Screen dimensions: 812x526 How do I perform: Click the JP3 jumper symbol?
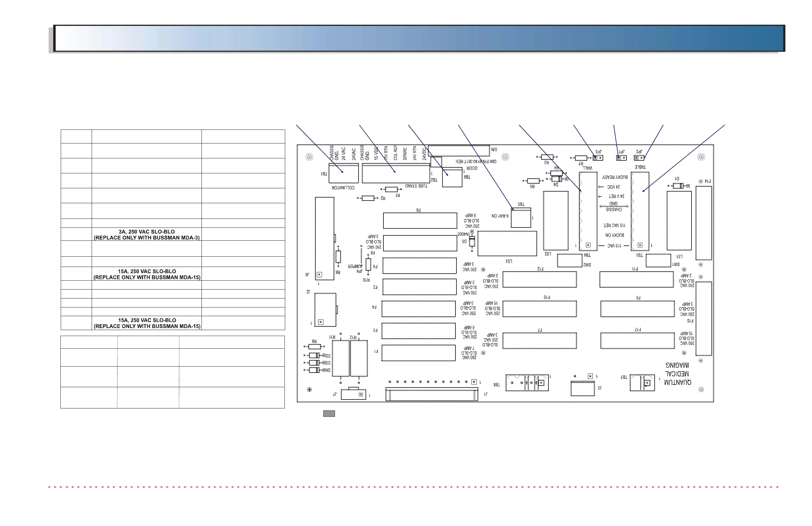point(598,158)
